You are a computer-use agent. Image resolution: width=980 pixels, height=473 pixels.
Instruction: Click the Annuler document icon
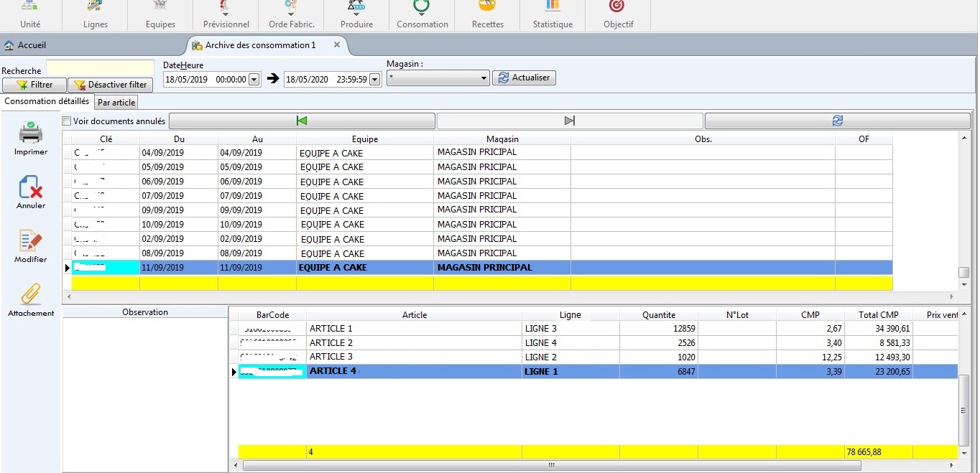pos(30,187)
